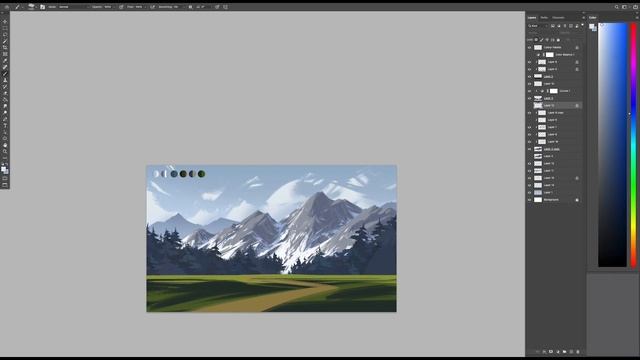The image size is (640, 360).
Task: Select the Eyedropper tool
Action: (5, 60)
